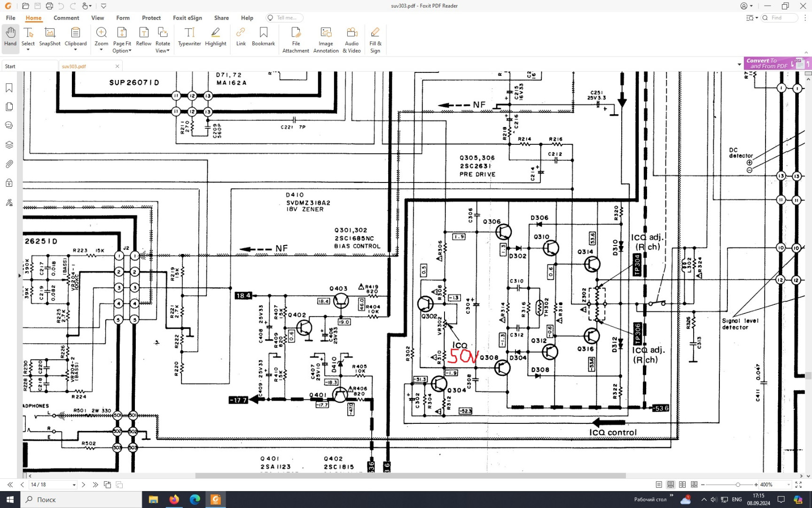Viewport: 812px width, 508px height.
Task: Select the SnapShot tool
Action: (x=49, y=37)
